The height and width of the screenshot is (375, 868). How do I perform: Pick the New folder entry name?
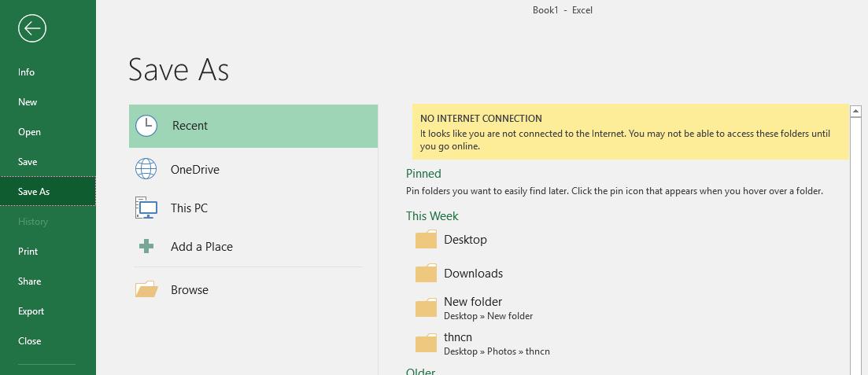click(473, 301)
